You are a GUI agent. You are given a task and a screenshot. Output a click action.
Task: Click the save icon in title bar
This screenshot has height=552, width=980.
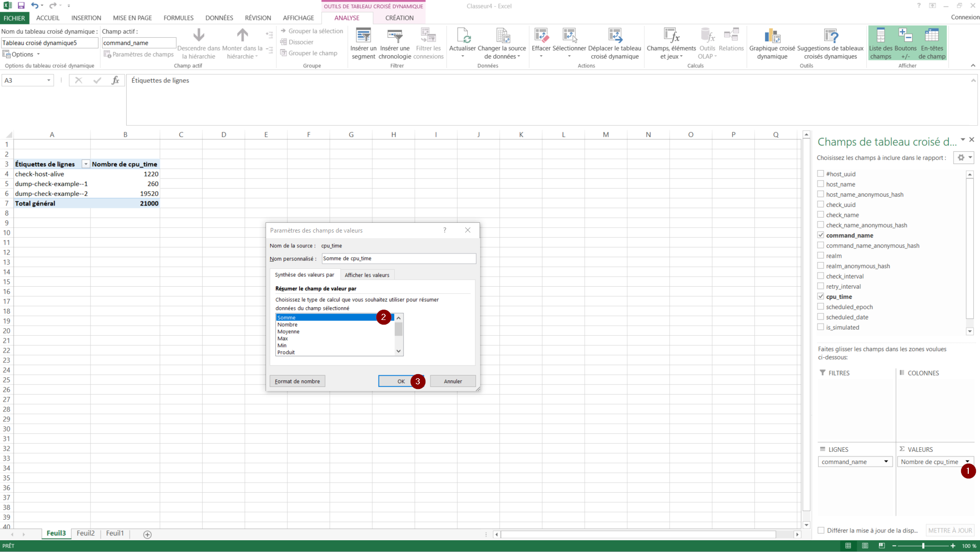pos(21,6)
